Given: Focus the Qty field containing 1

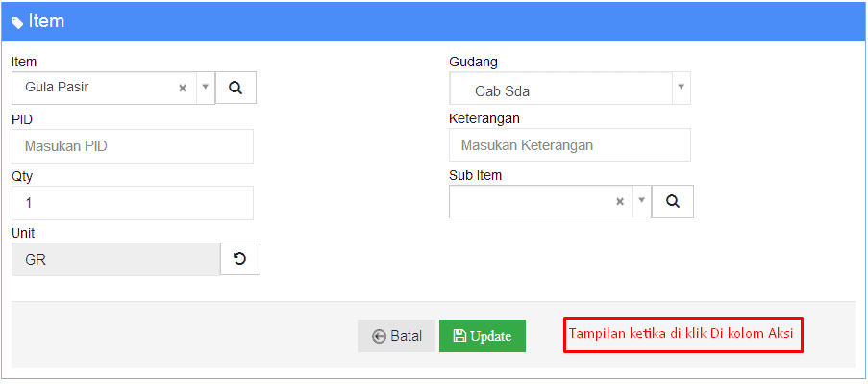Looking at the screenshot, I should click(133, 203).
